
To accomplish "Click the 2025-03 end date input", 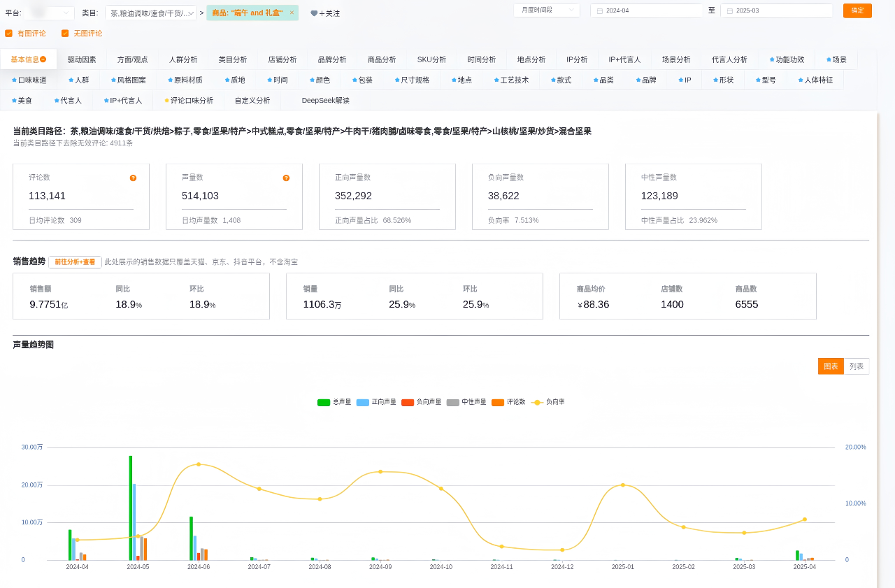I will tap(776, 10).
